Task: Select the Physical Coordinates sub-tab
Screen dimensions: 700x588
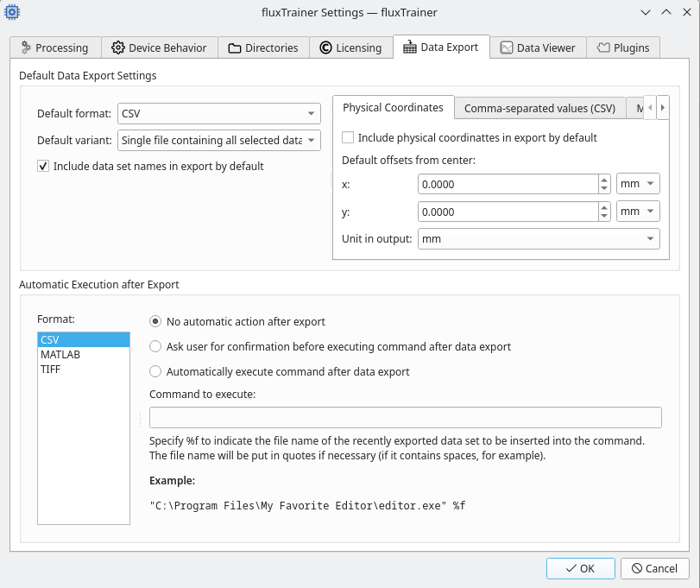Action: pyautogui.click(x=393, y=108)
